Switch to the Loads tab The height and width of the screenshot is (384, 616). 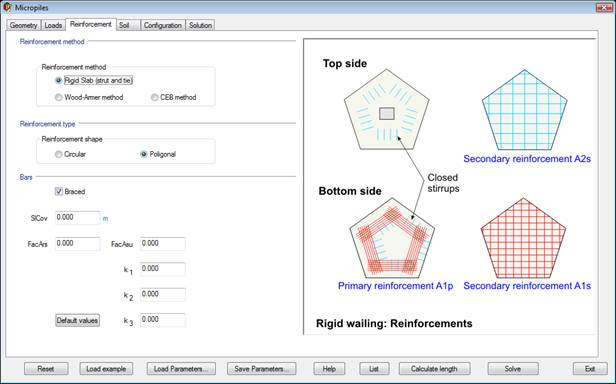pos(53,25)
